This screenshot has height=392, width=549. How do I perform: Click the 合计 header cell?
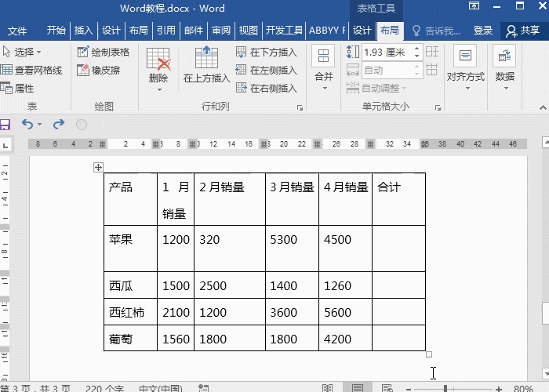pyautogui.click(x=398, y=199)
